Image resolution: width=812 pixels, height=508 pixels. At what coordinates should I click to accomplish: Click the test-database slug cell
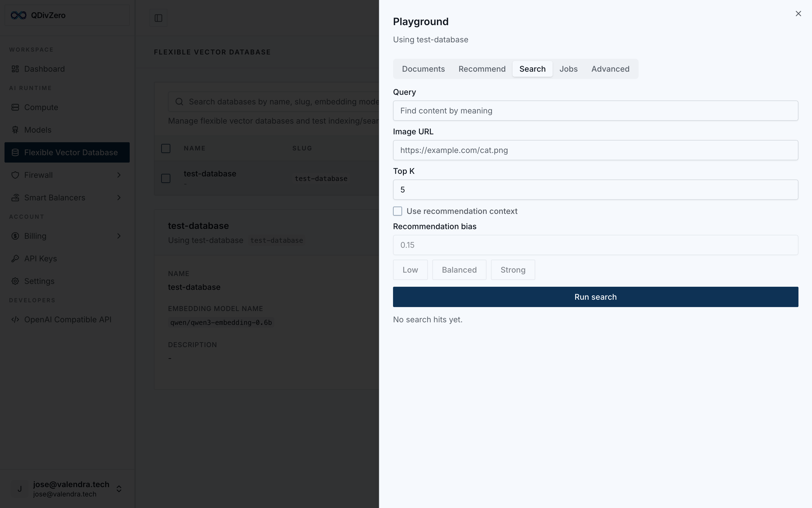(321, 178)
